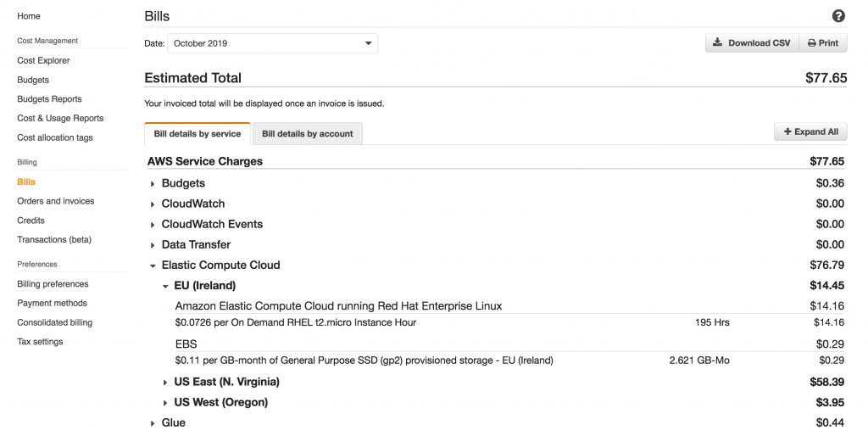This screenshot has width=868, height=436.
Task: Select Bills in the sidebar
Action: click(x=26, y=182)
